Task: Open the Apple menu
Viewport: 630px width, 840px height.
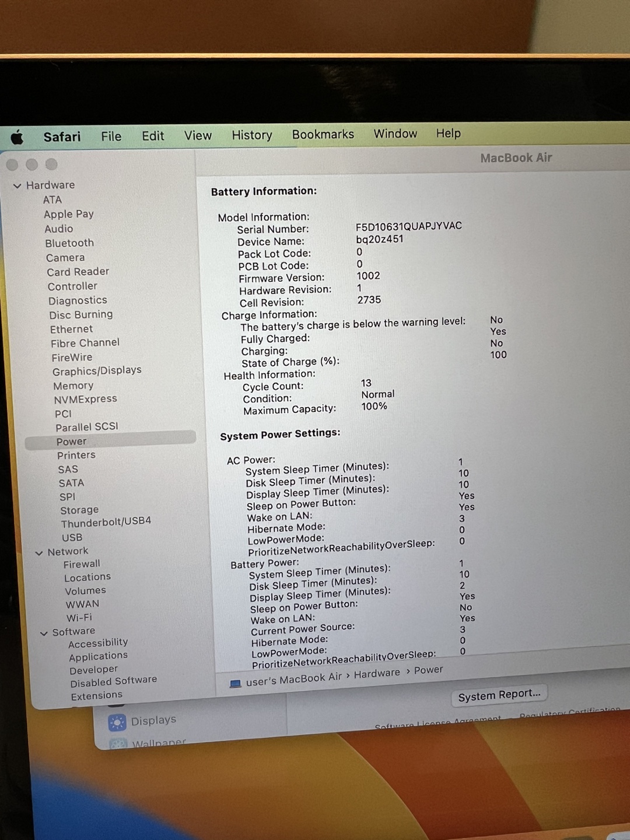Action: [17, 138]
